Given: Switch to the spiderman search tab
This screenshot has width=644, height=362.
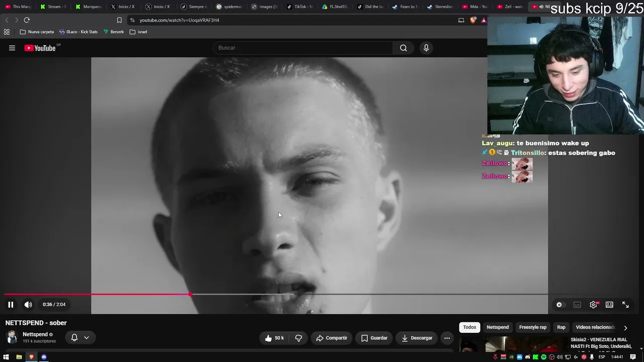Looking at the screenshot, I should 229,7.
